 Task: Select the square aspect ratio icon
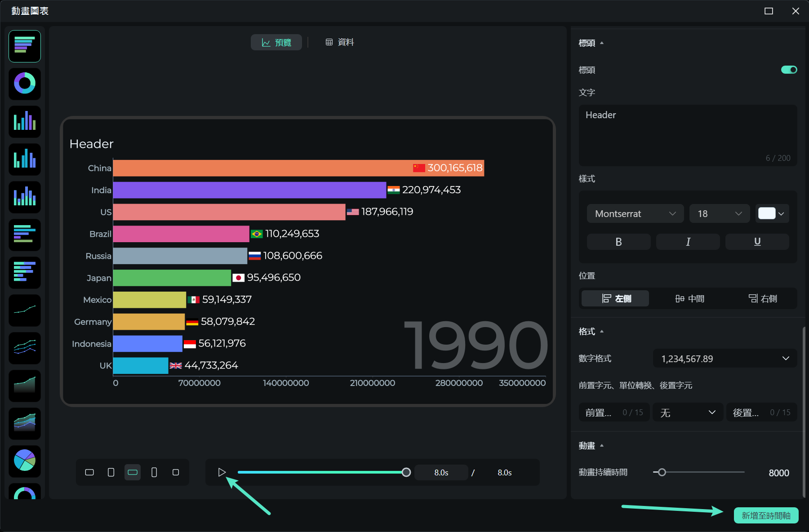point(176,472)
